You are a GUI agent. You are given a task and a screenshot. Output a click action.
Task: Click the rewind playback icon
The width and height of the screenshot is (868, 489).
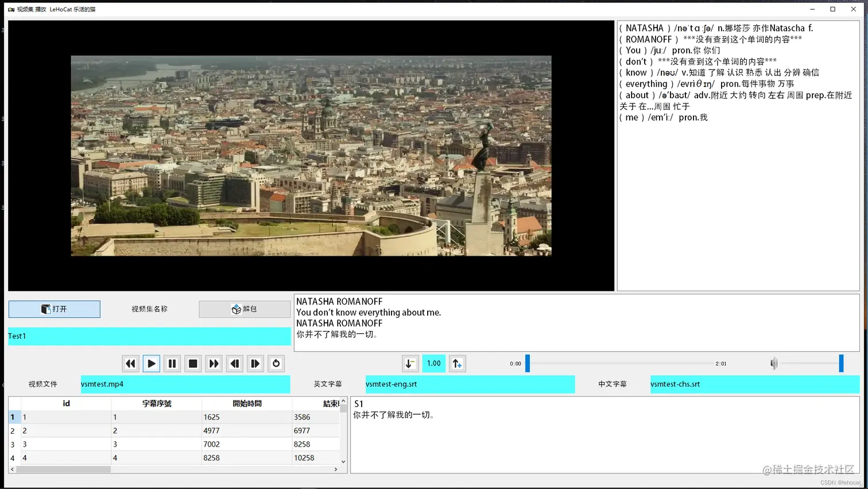pyautogui.click(x=130, y=364)
